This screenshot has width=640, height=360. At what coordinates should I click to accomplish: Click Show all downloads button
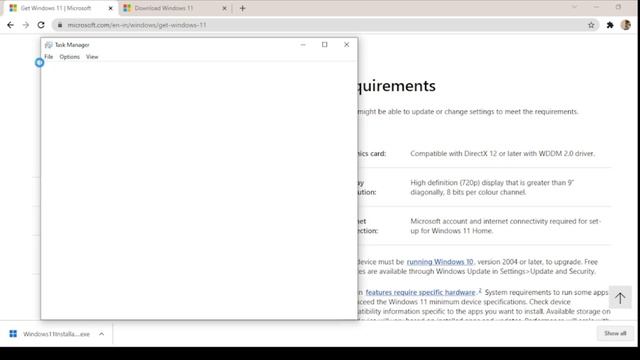coord(615,333)
